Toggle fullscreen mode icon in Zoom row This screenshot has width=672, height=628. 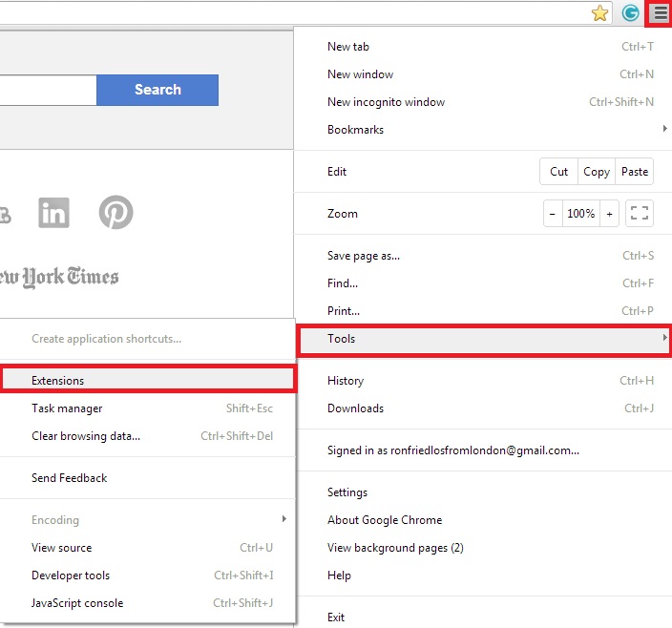(x=640, y=214)
